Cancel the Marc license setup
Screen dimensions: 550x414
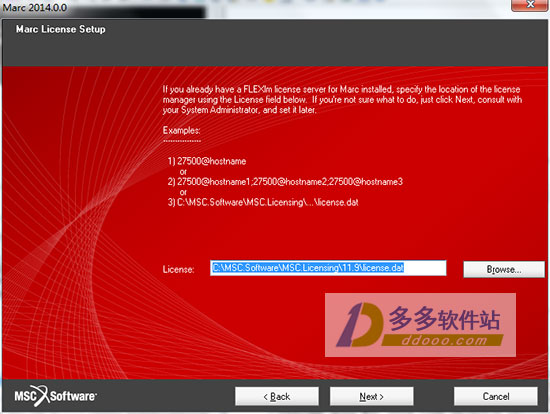coord(496,396)
